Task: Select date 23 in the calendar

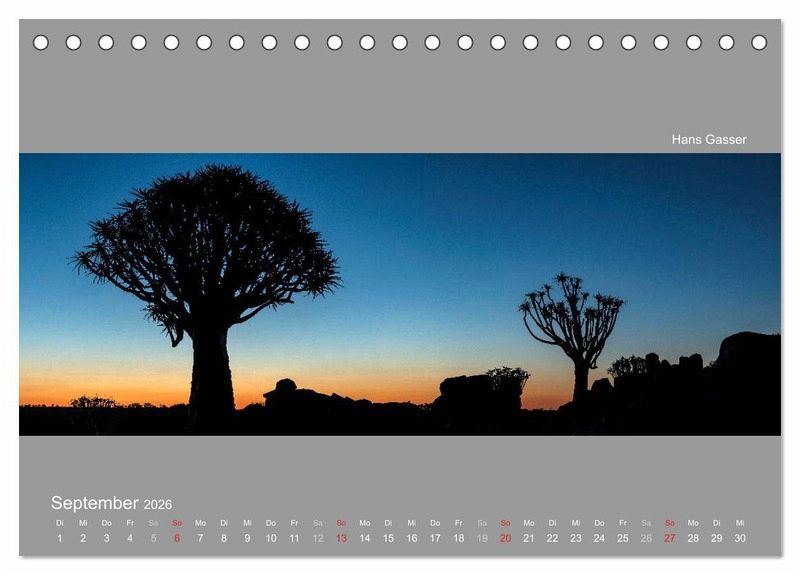Action: (x=576, y=538)
